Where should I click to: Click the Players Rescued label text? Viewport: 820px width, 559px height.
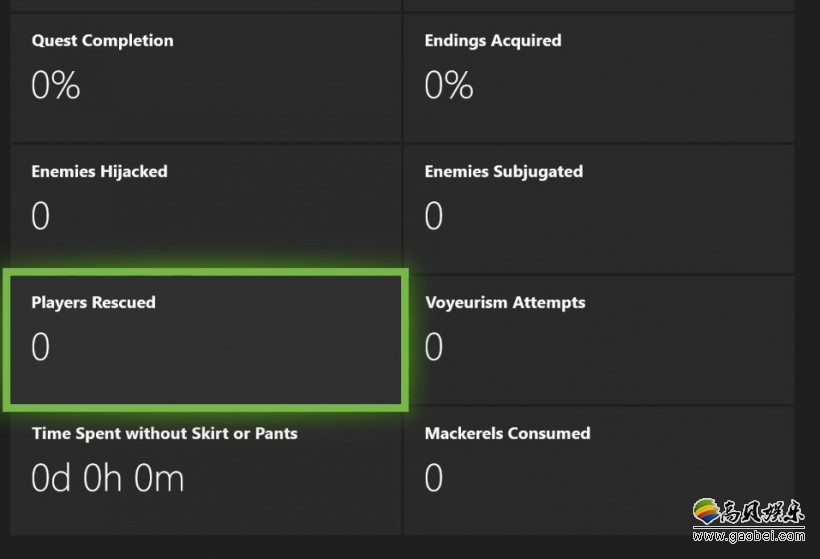pos(94,303)
